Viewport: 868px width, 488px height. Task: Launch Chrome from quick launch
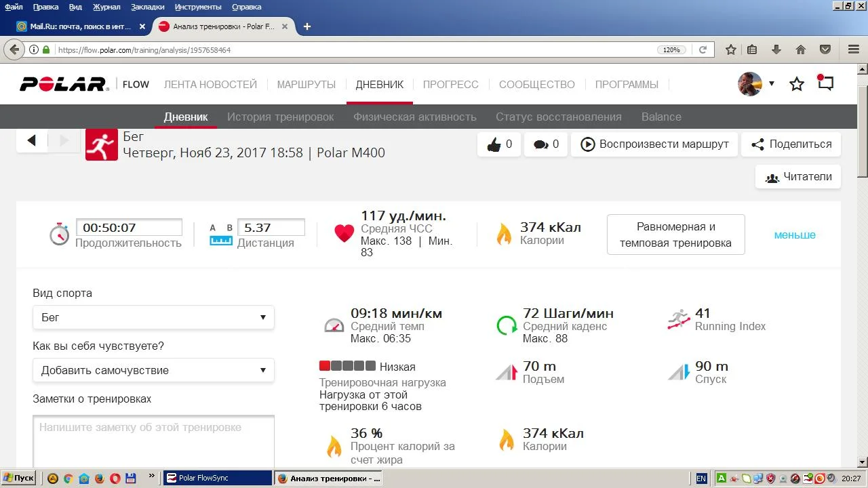[x=68, y=479]
